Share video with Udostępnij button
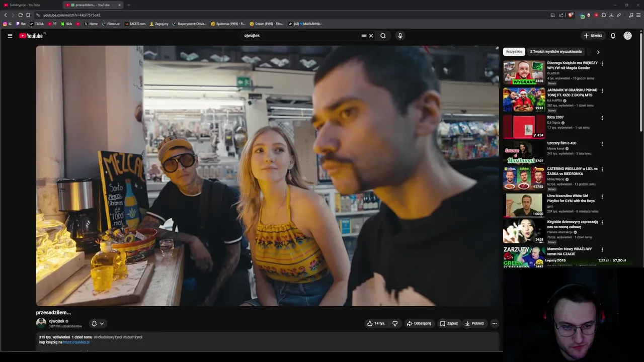This screenshot has height=362, width=644. (x=419, y=323)
